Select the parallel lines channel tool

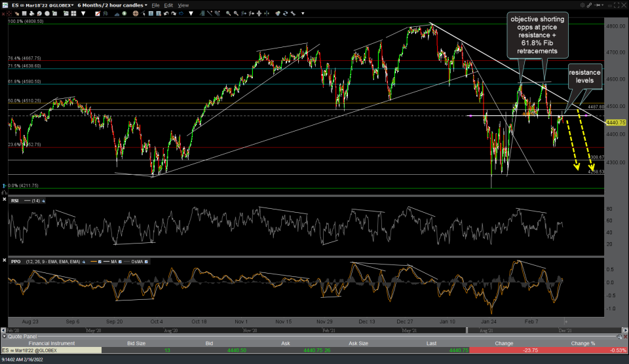(x=217, y=13)
